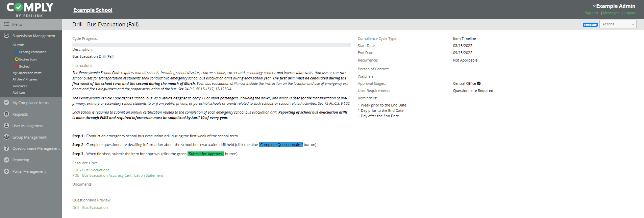Open the Support link
The width and height of the screenshot is (644, 218).
(x=592, y=13)
